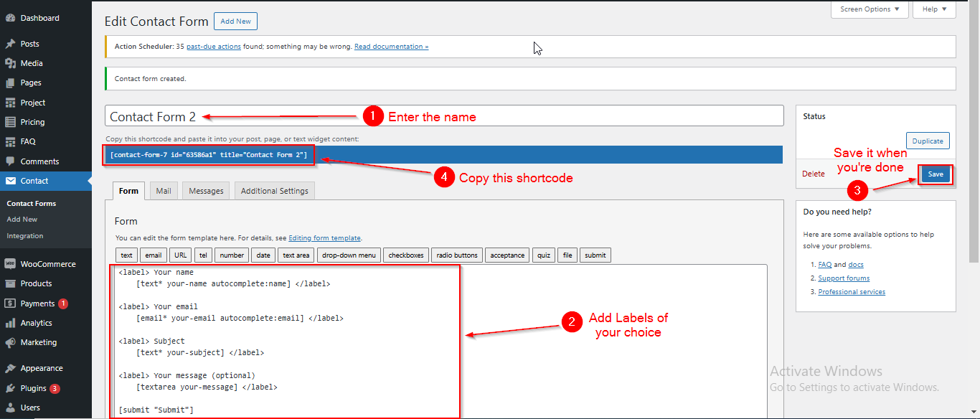The image size is (980, 419).
Task: Insert an email form tag
Action: [154, 255]
